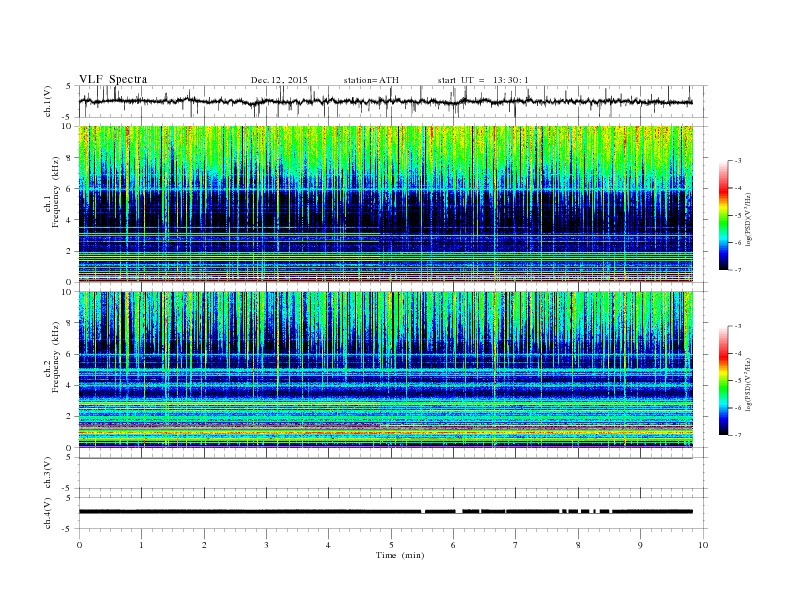Click tick label '3' on the Time axis
The image size is (792, 612).
tap(266, 545)
